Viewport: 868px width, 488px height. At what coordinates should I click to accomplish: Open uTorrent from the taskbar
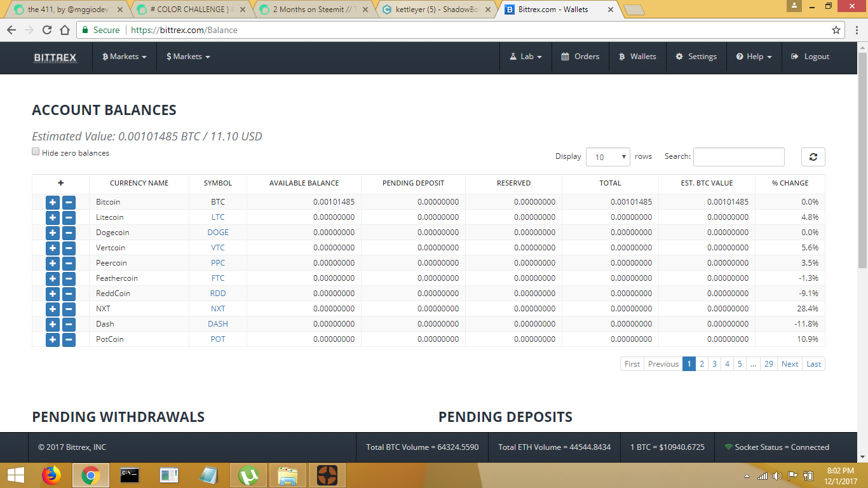249,475
